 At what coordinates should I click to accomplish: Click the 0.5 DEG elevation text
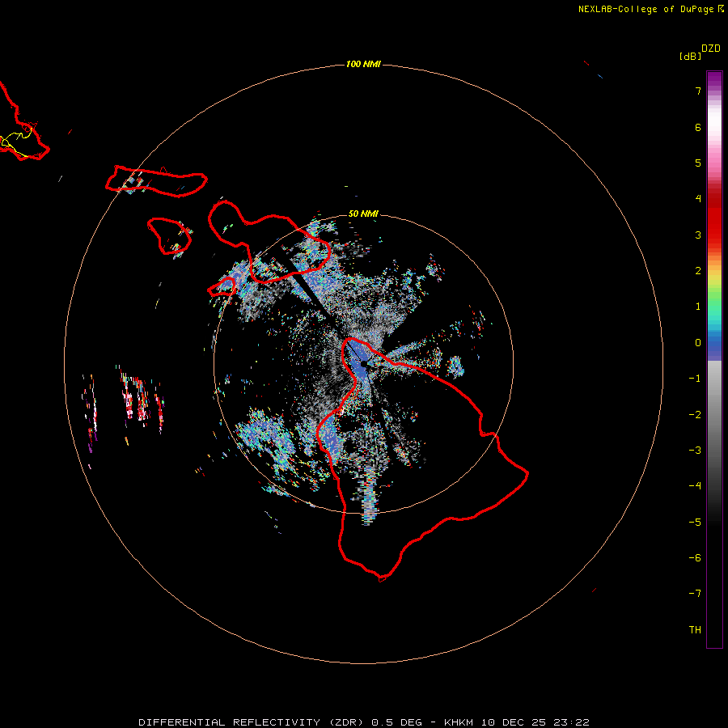tap(396, 722)
